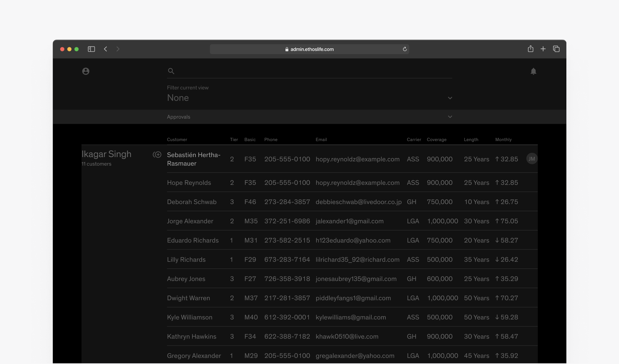Viewport: 619px width, 364px height.
Task: Reload the page using refresh icon
Action: 405,49
